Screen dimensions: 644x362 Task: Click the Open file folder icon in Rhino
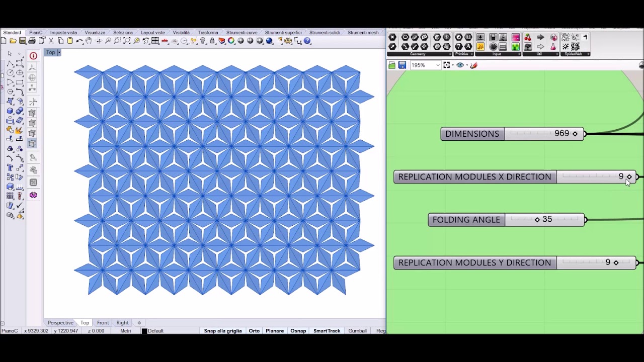tap(13, 41)
